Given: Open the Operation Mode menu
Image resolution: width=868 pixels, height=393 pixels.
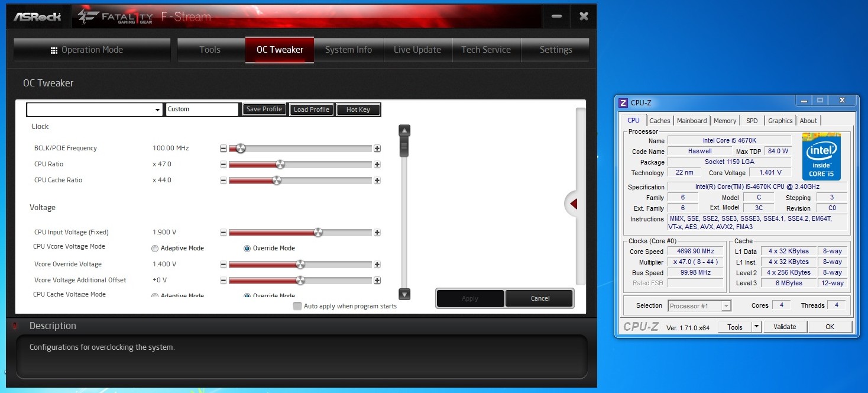Looking at the screenshot, I should [92, 50].
